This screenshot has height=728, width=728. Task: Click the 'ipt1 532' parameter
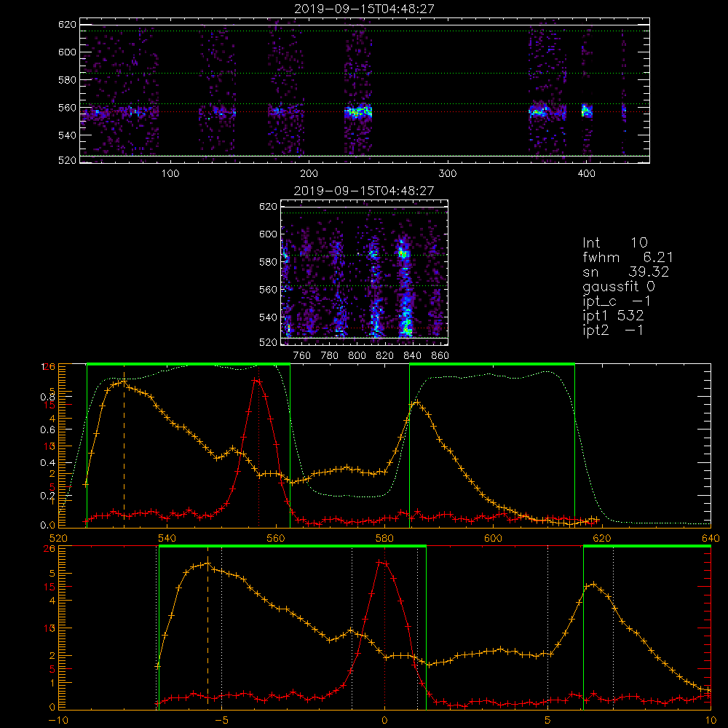tap(613, 316)
